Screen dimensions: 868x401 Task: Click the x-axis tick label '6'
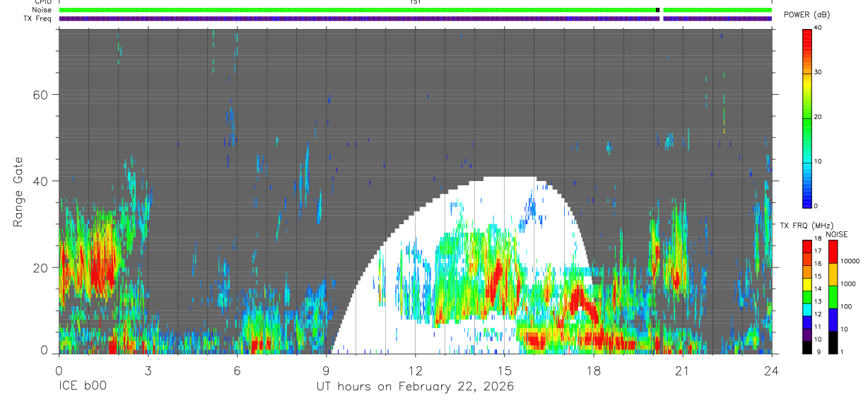pyautogui.click(x=237, y=371)
